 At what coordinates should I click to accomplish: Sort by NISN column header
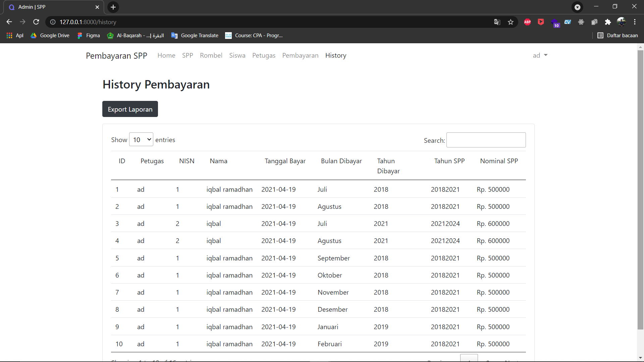[187, 161]
